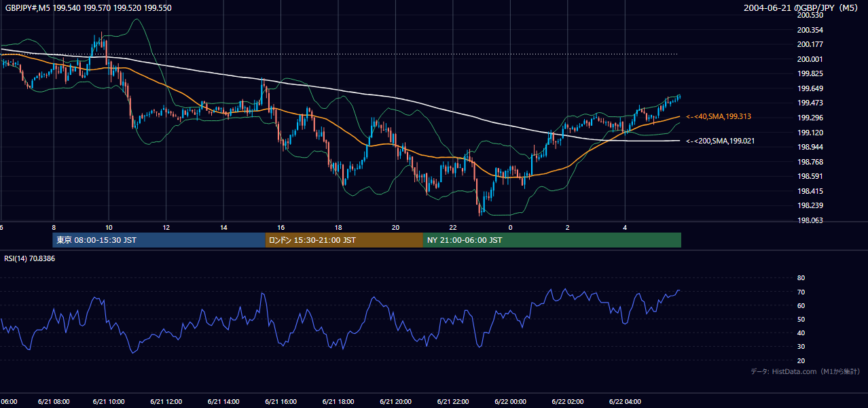Click the 40 SMA label 199.313

pos(718,117)
